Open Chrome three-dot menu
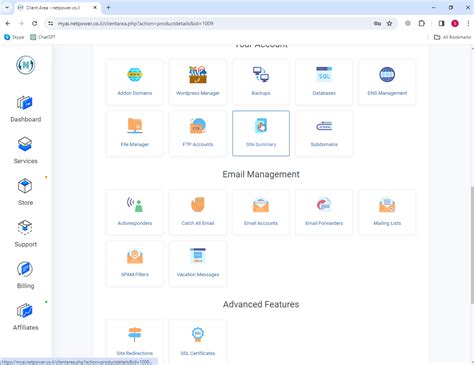The width and height of the screenshot is (474, 365). (x=468, y=23)
